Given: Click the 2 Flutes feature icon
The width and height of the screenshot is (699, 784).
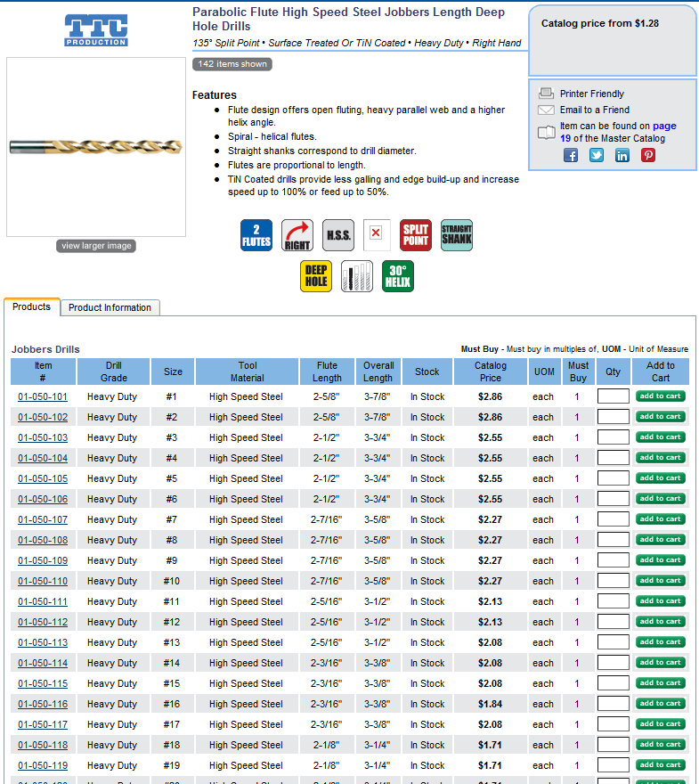Looking at the screenshot, I should click(256, 235).
